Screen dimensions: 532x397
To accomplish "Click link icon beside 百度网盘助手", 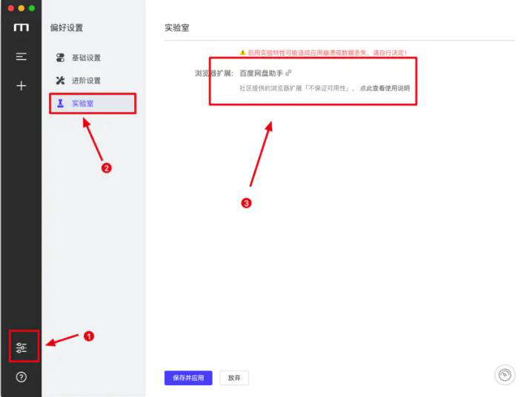I will pos(288,73).
